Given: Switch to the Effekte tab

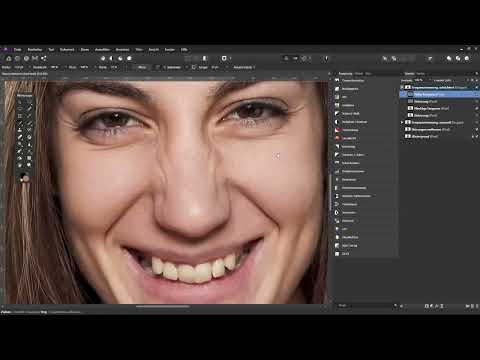Looking at the screenshot, I should pyautogui.click(x=359, y=74).
